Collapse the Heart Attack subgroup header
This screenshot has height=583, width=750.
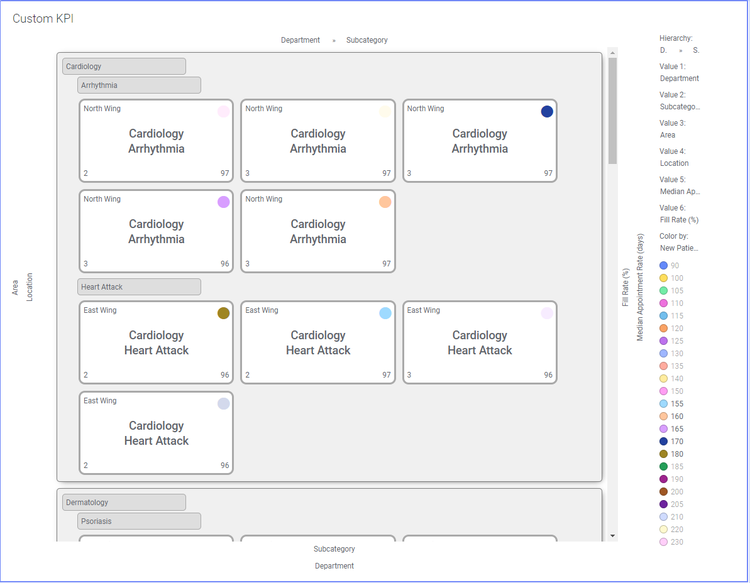[x=139, y=287]
